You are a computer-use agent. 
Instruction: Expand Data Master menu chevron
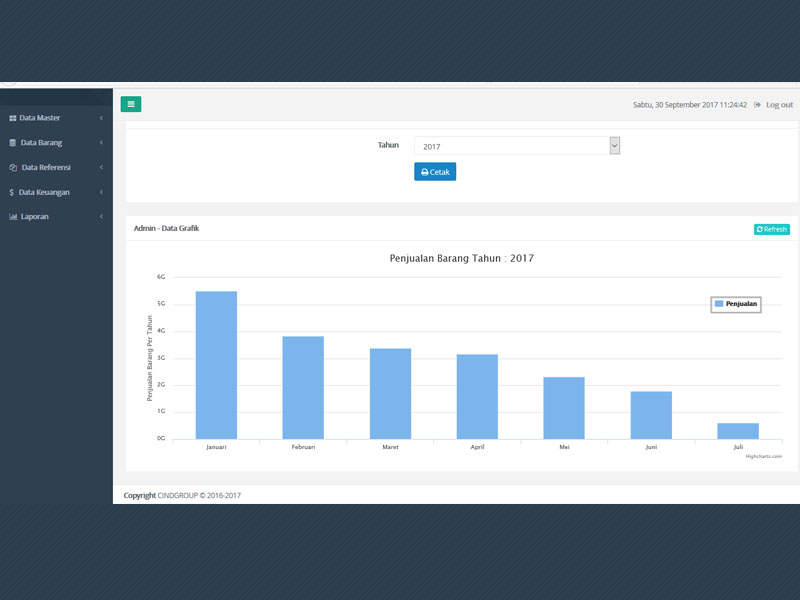click(x=101, y=118)
